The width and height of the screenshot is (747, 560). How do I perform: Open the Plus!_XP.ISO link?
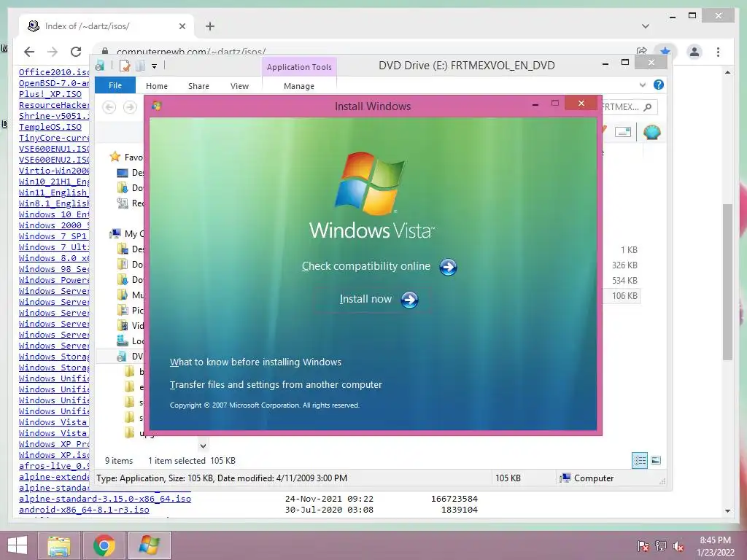coord(50,94)
